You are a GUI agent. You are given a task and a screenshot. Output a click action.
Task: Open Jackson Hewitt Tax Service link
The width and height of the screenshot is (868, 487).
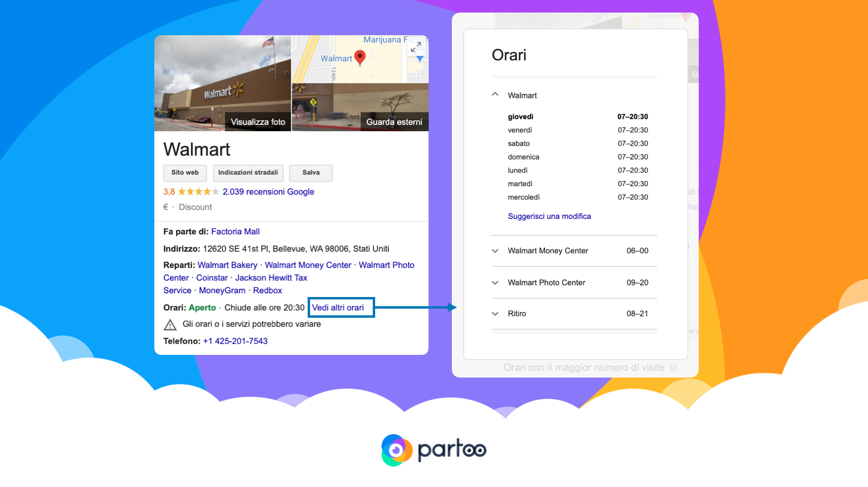pos(271,278)
